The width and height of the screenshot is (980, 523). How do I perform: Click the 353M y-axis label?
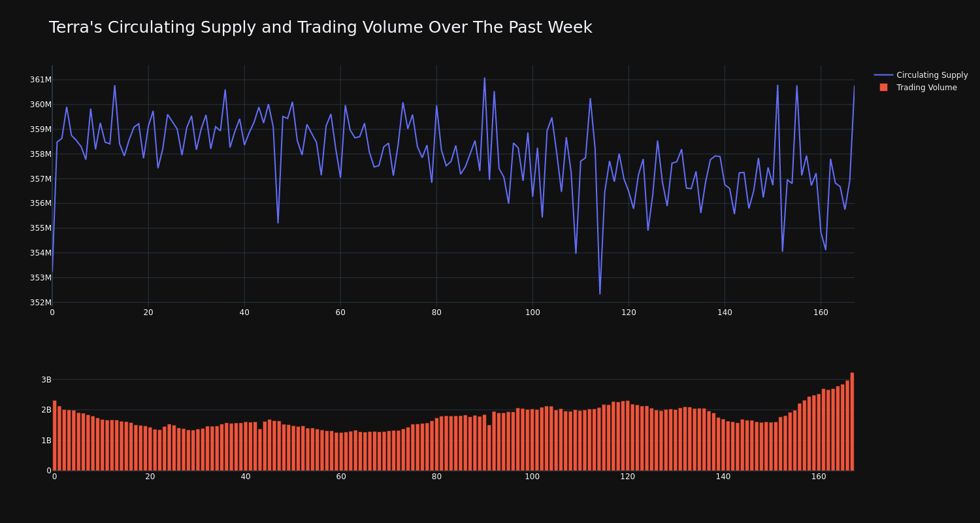pyautogui.click(x=41, y=278)
